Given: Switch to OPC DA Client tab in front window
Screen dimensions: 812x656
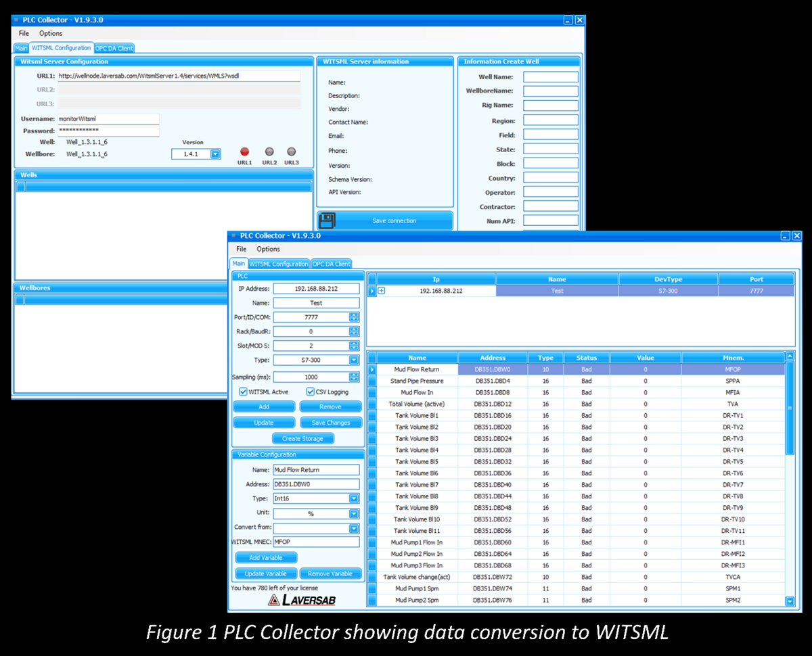Looking at the screenshot, I should coord(332,264).
